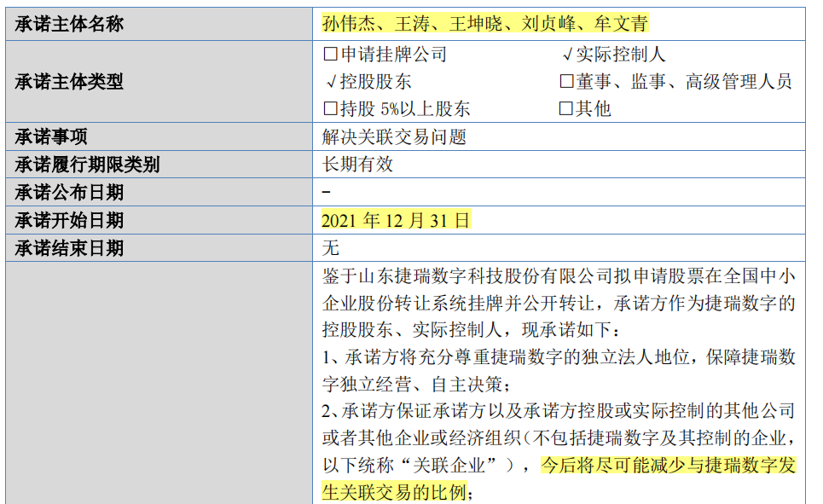Click the 承诺公布日期 row label

coord(69,193)
